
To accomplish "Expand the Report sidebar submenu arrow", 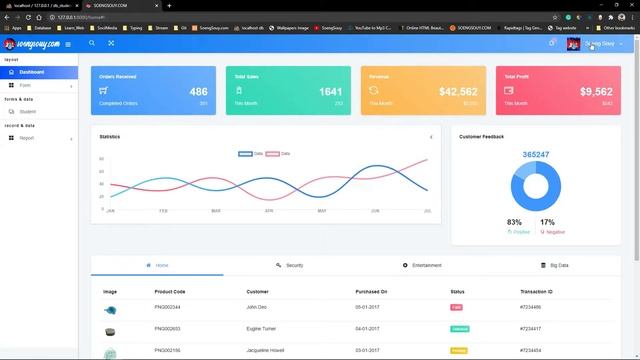I will point(71,139).
